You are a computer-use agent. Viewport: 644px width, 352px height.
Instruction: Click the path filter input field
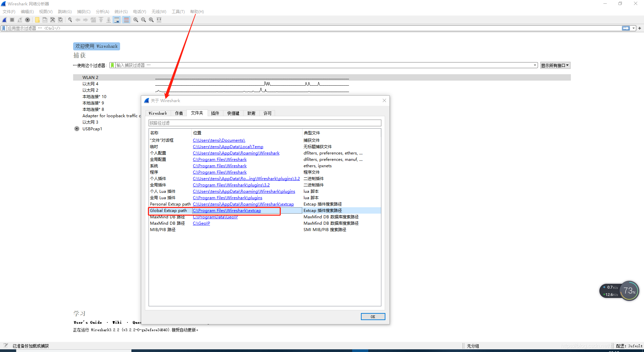[x=265, y=123]
